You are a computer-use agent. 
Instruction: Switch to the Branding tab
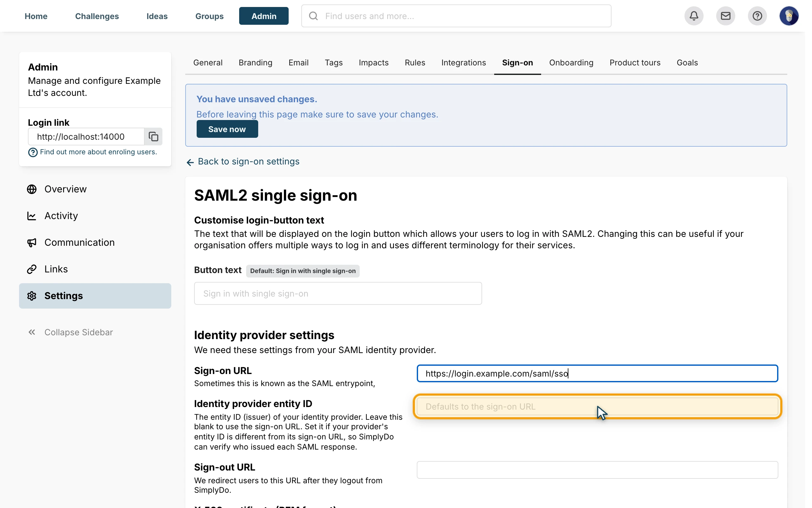pyautogui.click(x=255, y=63)
